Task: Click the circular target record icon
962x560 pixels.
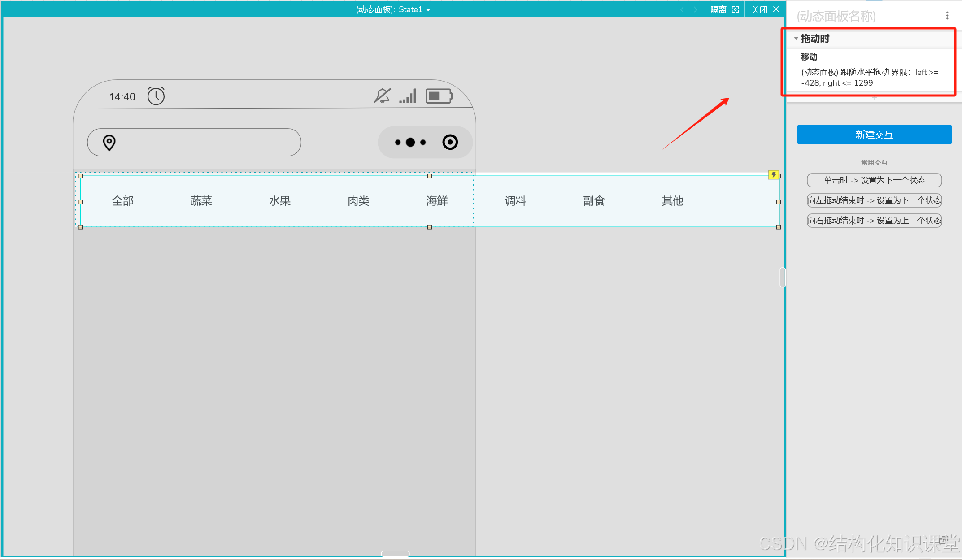Action: pos(450,142)
